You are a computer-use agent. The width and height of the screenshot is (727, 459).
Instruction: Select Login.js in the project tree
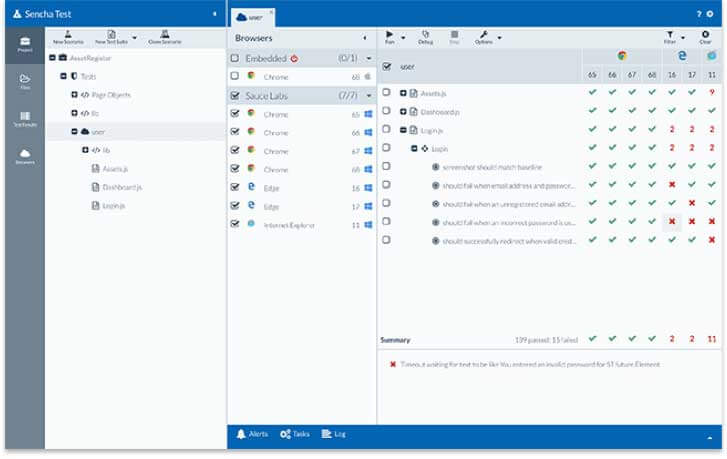pos(114,206)
